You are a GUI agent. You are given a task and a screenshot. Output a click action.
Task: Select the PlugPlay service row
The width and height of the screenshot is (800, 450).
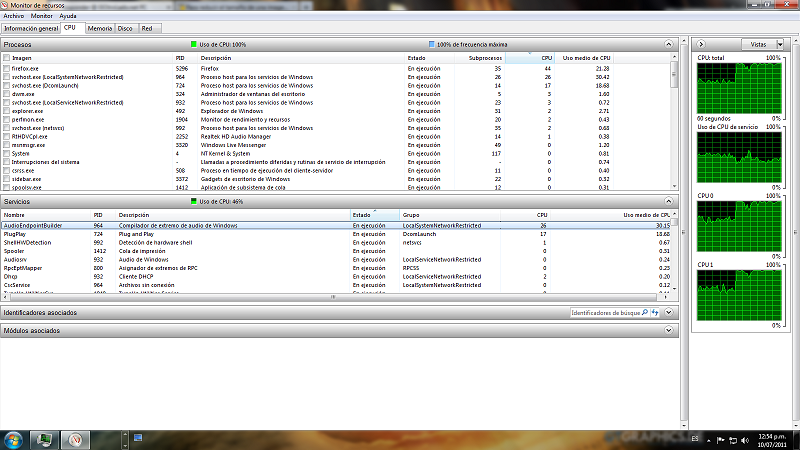point(337,234)
